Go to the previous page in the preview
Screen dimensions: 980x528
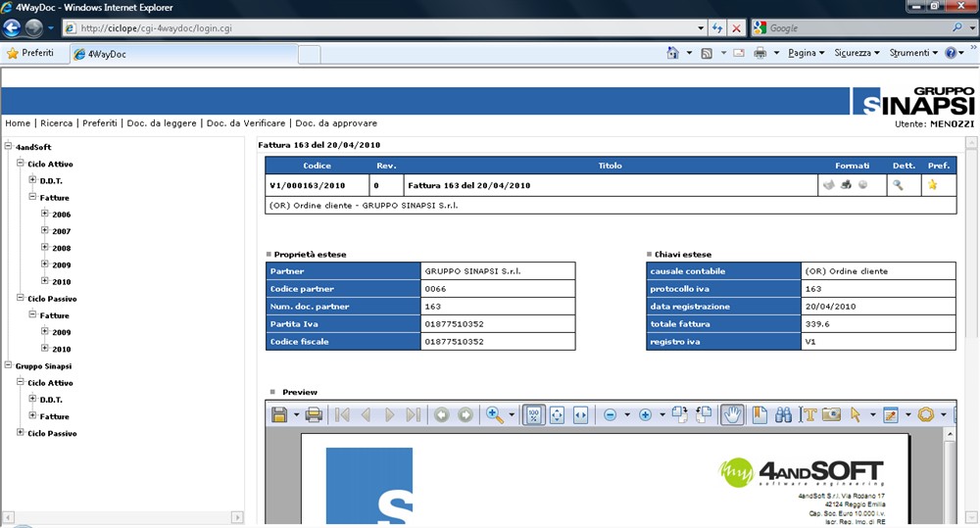point(366,415)
